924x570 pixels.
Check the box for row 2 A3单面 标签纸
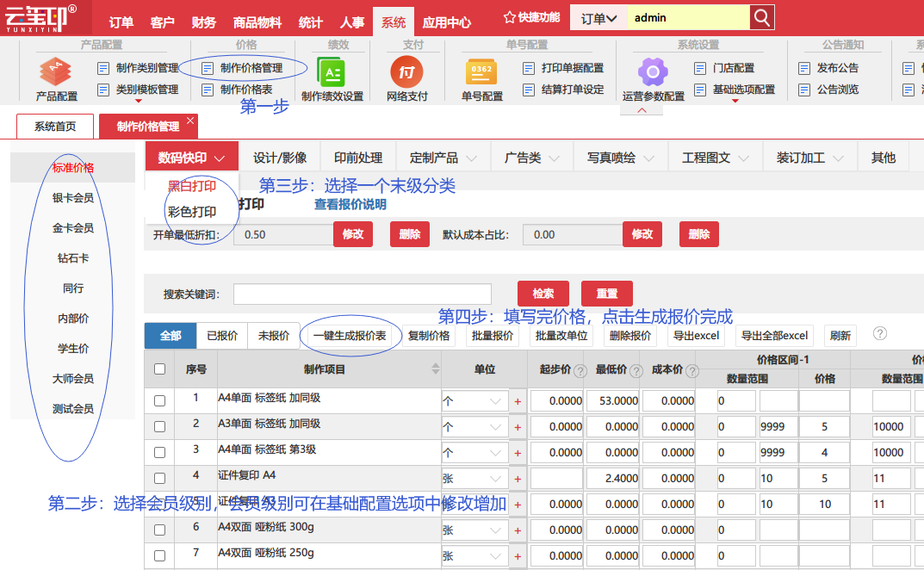[159, 427]
